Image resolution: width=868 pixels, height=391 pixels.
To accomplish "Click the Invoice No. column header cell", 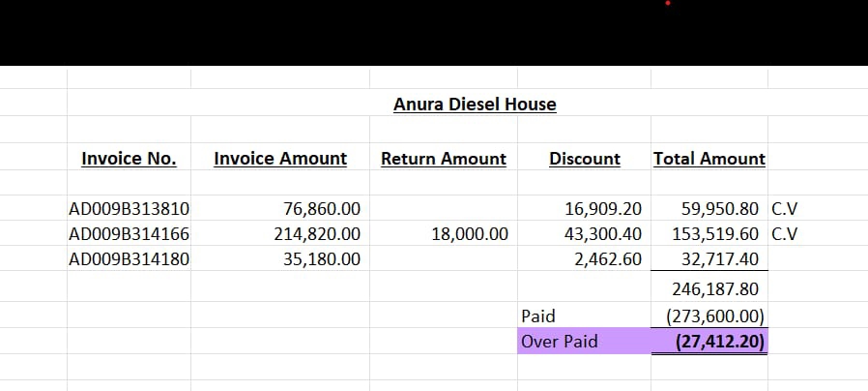I will (x=129, y=159).
